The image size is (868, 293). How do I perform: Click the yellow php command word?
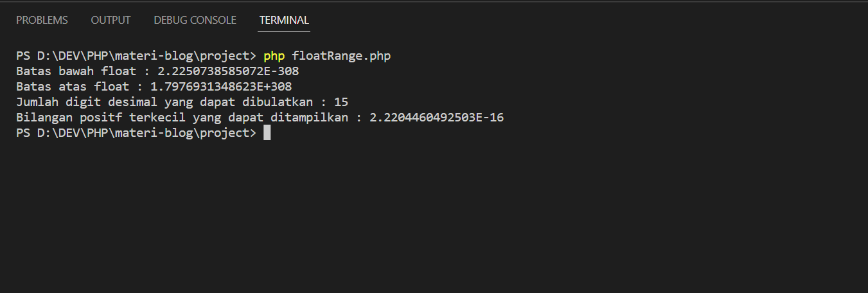pyautogui.click(x=274, y=56)
